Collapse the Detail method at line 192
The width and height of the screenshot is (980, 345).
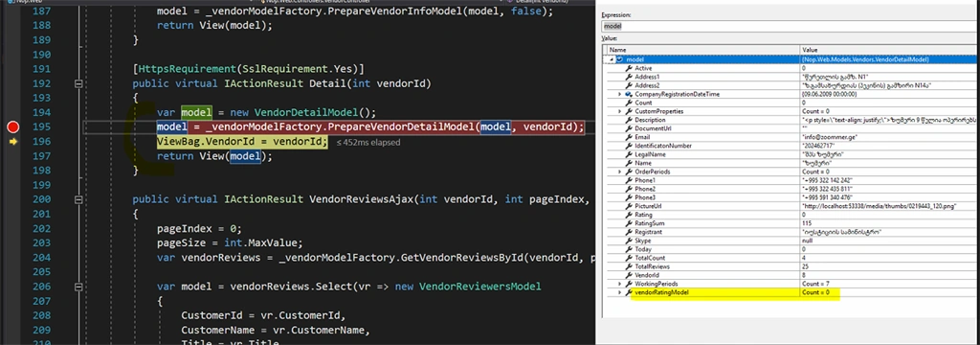tap(78, 83)
